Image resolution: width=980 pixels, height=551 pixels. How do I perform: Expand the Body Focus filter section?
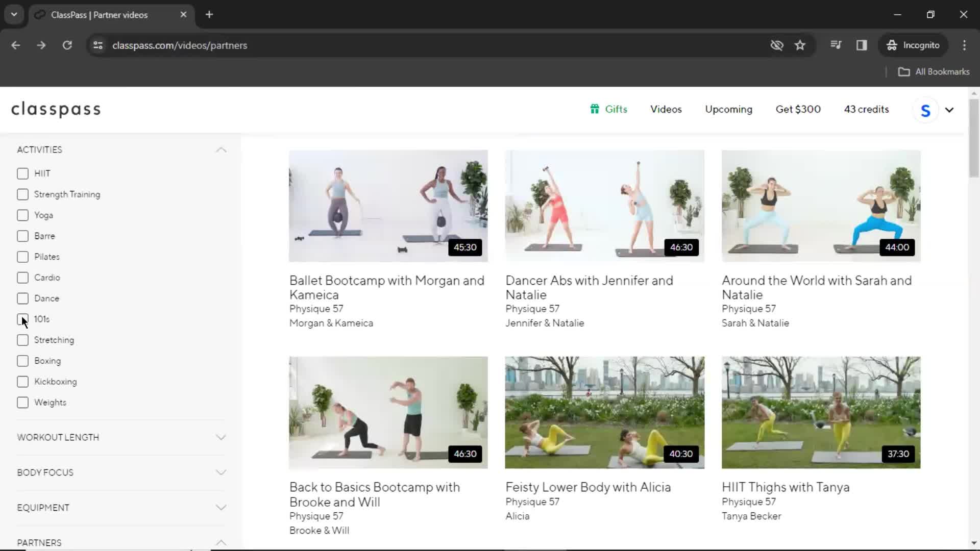(221, 472)
